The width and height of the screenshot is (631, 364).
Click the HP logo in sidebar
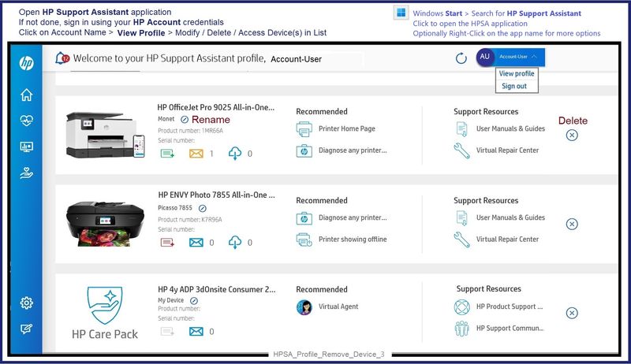(27, 63)
